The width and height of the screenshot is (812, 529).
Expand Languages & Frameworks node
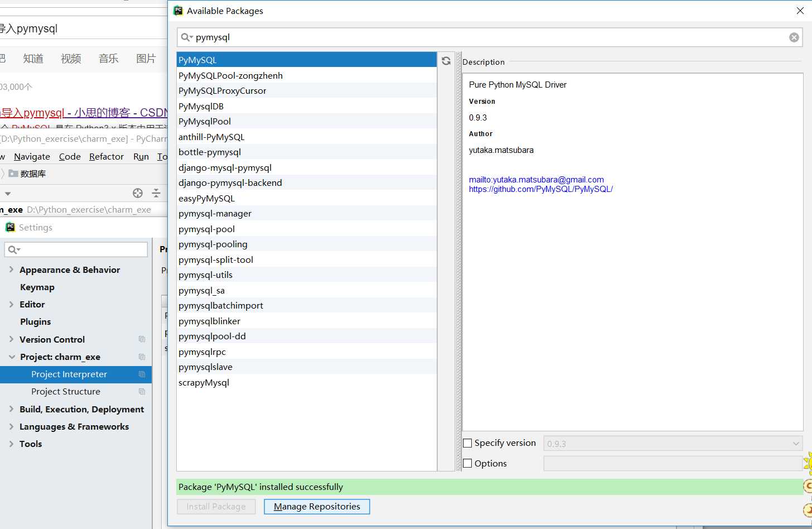12,426
